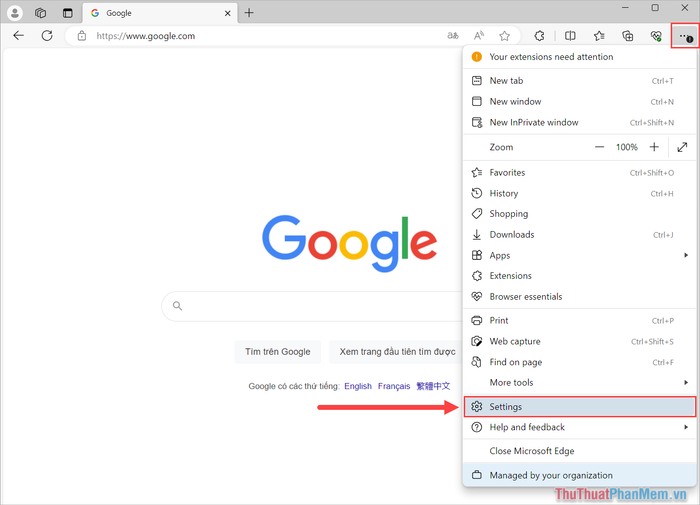Screen dimensions: 700x505
Task: Click the Your extensions need attention notice
Action: tap(579, 57)
